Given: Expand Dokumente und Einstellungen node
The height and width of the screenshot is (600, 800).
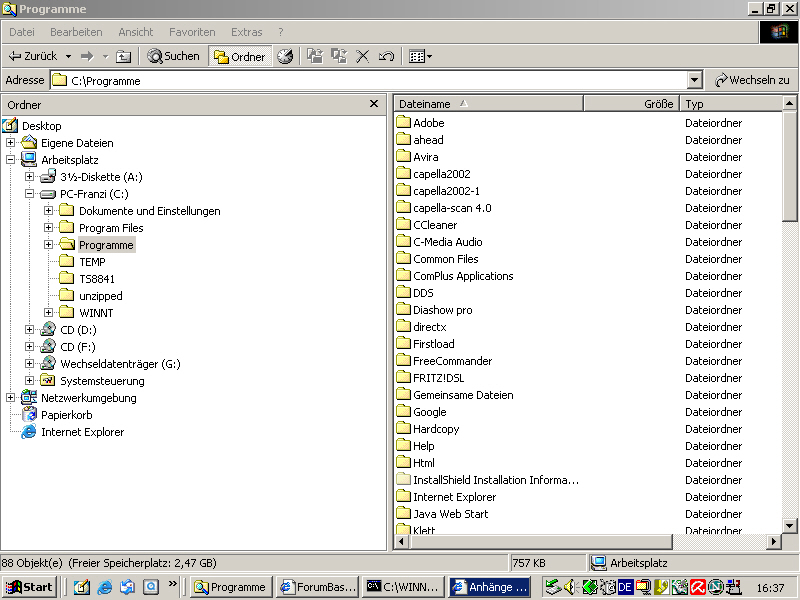Looking at the screenshot, I should click(x=48, y=211).
